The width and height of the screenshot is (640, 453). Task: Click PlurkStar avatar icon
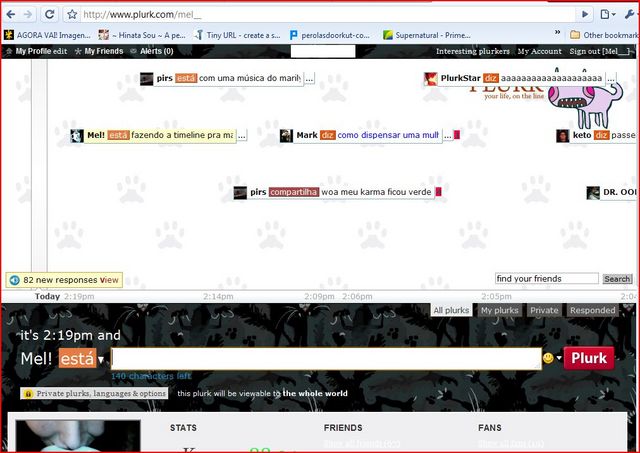[431, 78]
